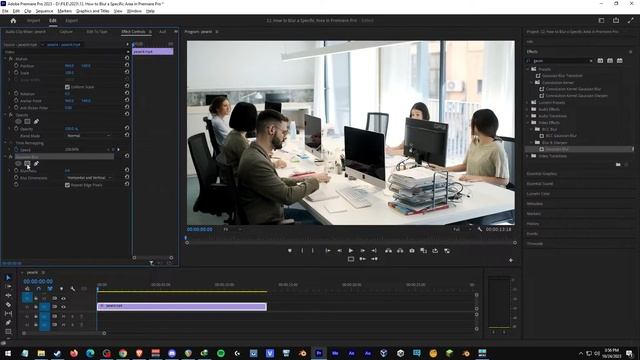Screen dimensions: 640x360
Task: Open Button Editor plus icon
Action: coord(511,260)
